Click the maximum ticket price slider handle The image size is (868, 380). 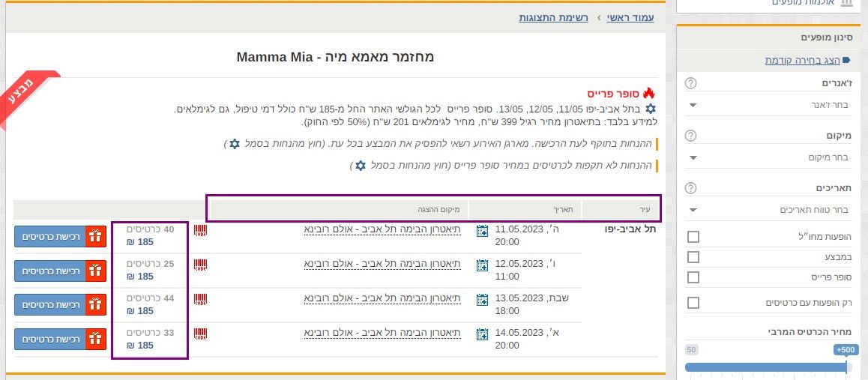pyautogui.click(x=846, y=367)
